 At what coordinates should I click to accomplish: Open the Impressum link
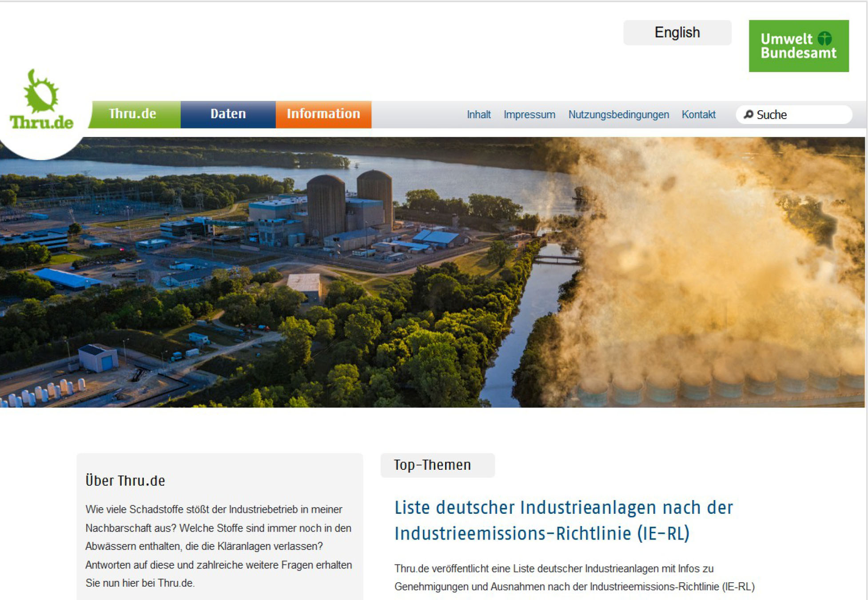pyautogui.click(x=529, y=115)
